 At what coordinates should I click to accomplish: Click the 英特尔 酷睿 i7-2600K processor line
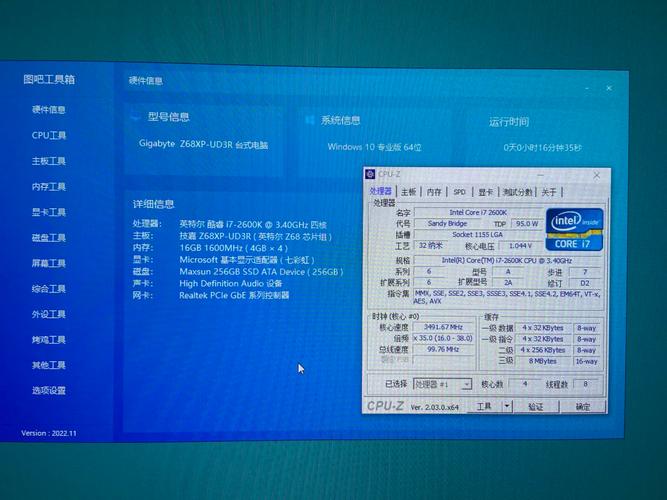pos(253,224)
